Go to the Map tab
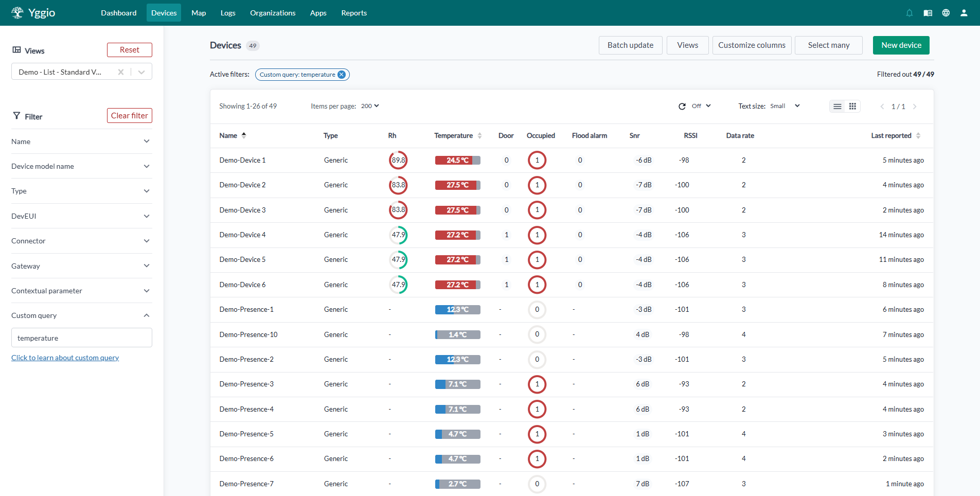The width and height of the screenshot is (980, 496). (x=199, y=13)
